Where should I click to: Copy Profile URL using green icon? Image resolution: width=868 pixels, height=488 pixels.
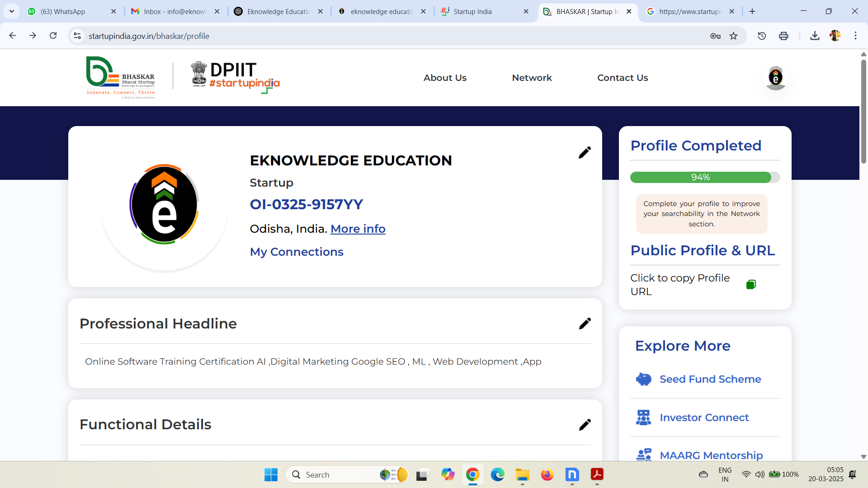[x=751, y=284]
